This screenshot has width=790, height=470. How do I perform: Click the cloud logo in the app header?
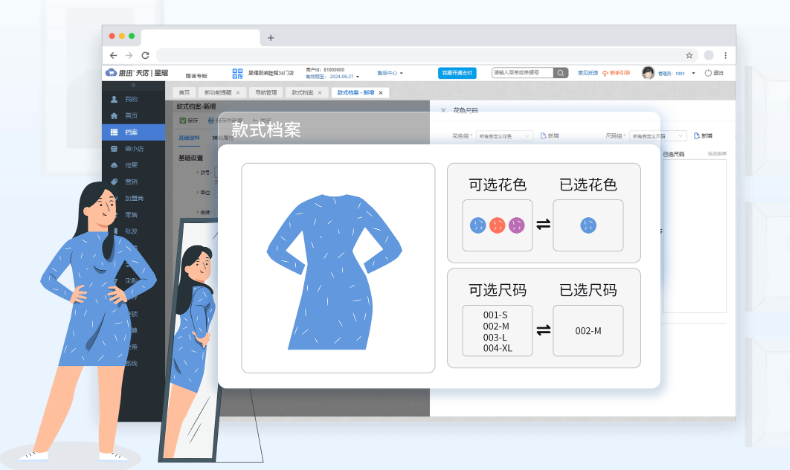coord(111,73)
